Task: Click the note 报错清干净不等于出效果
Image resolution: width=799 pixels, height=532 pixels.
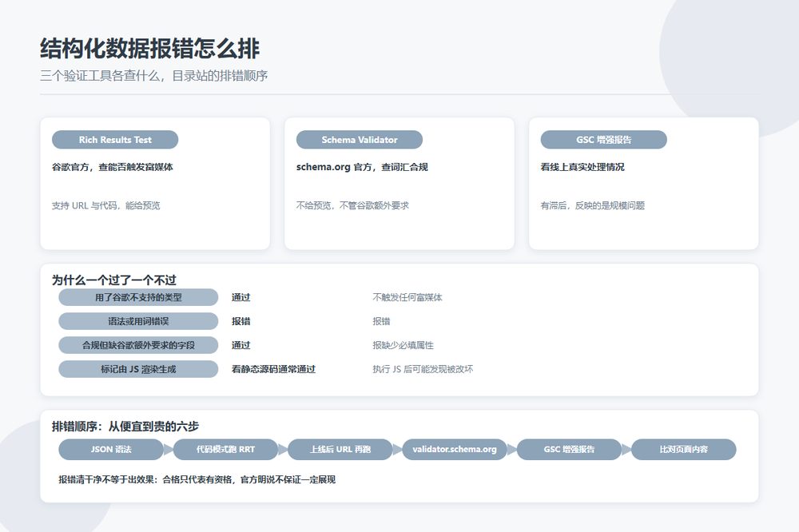Action: 108,479
